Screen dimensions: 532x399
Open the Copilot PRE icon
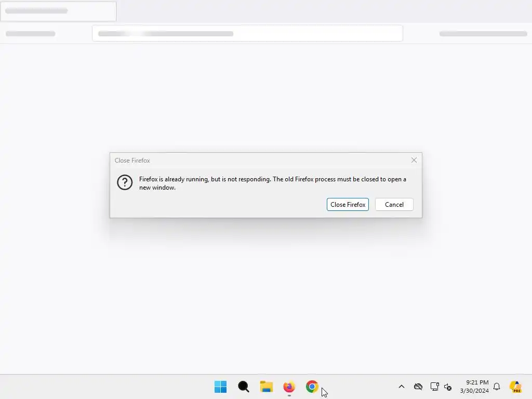coord(515,387)
